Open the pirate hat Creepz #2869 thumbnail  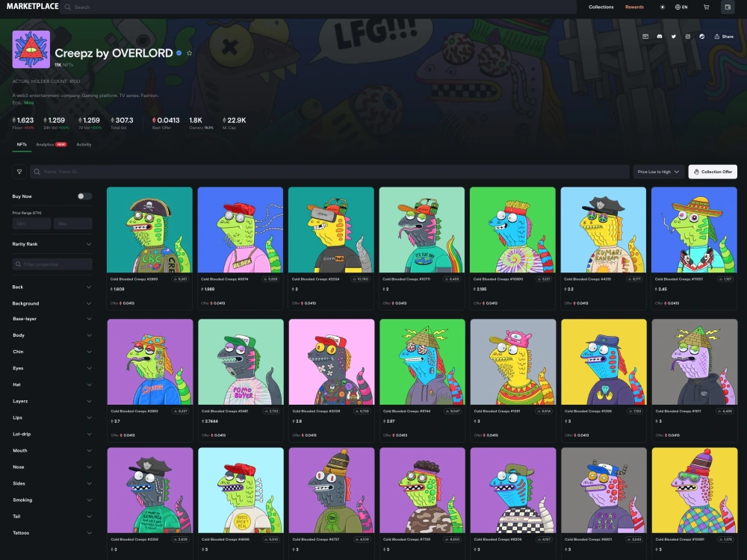click(149, 229)
